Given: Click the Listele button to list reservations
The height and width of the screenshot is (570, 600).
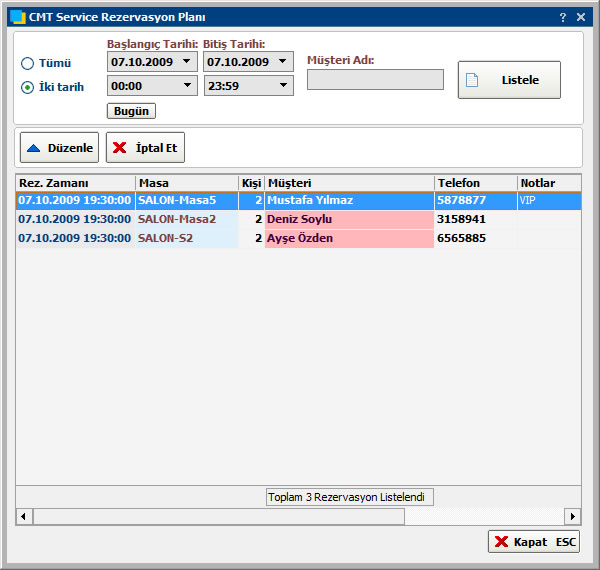Looking at the screenshot, I should coord(509,80).
